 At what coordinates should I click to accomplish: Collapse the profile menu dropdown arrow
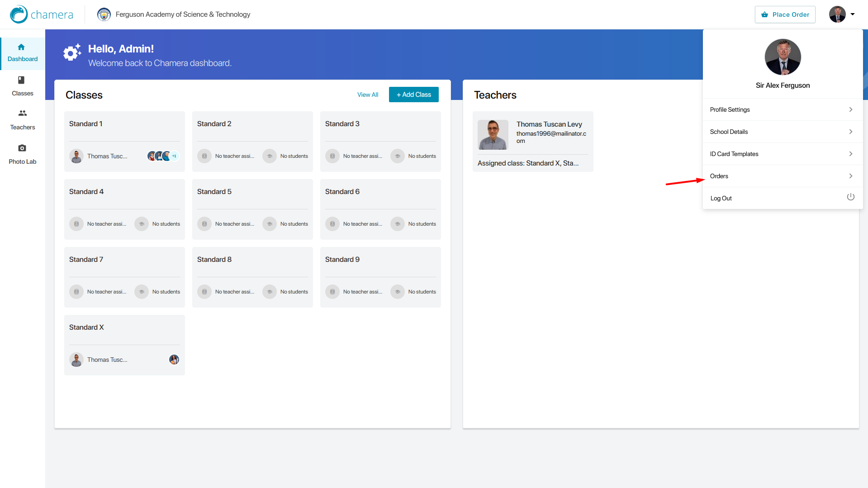853,14
